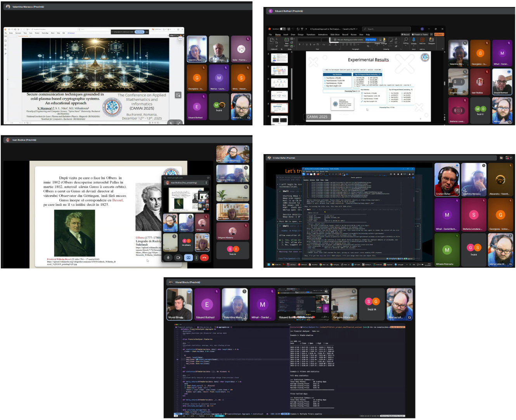Toggle the microphone in Meet mini window

pos(168,257)
